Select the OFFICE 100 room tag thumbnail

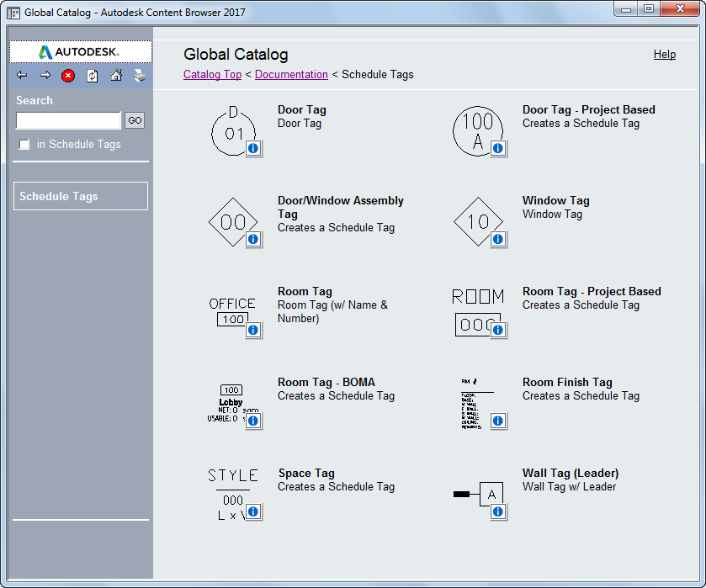pos(232,312)
